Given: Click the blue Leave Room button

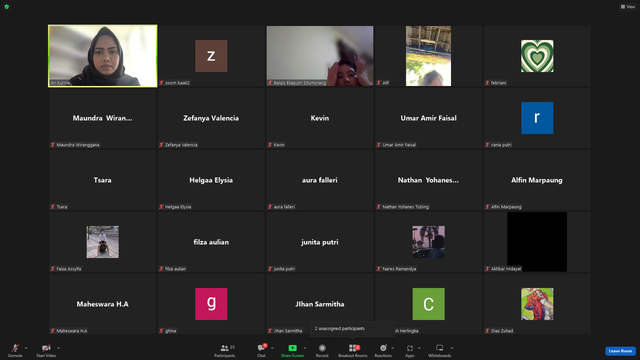Looking at the screenshot, I should tap(620, 351).
